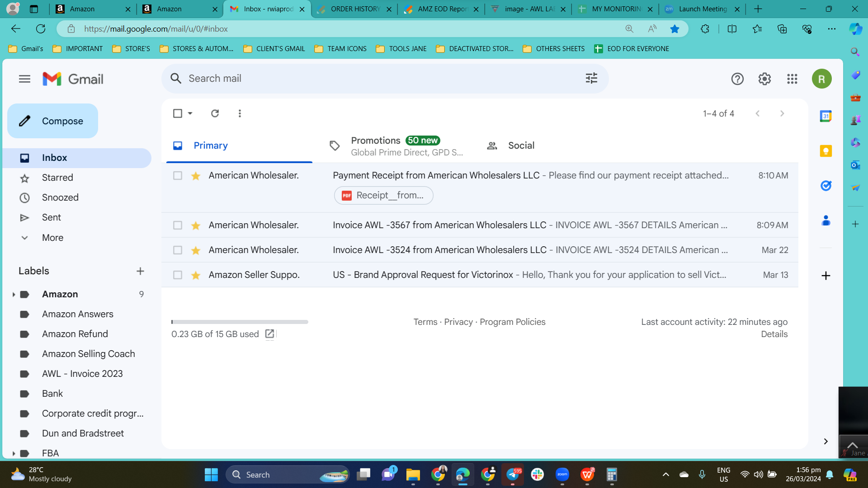The width and height of the screenshot is (868, 488).
Task: Open File Explorer from taskbar
Action: 413,474
